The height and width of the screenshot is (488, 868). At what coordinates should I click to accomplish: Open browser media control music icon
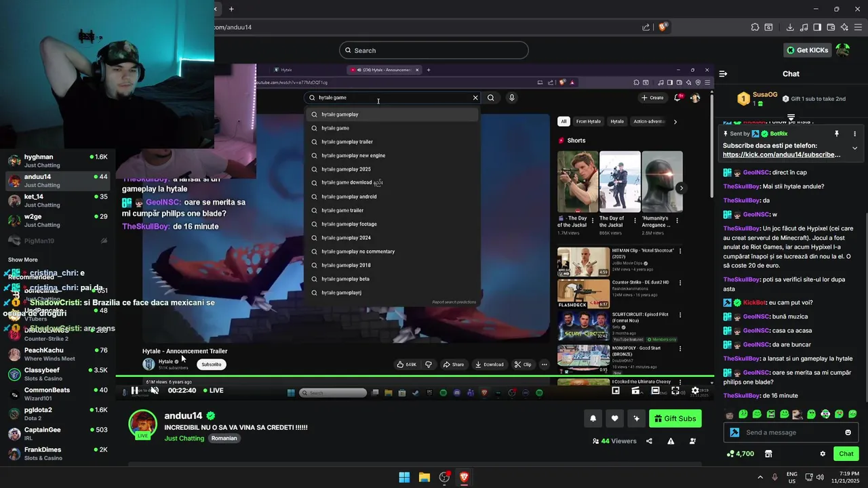[804, 27]
